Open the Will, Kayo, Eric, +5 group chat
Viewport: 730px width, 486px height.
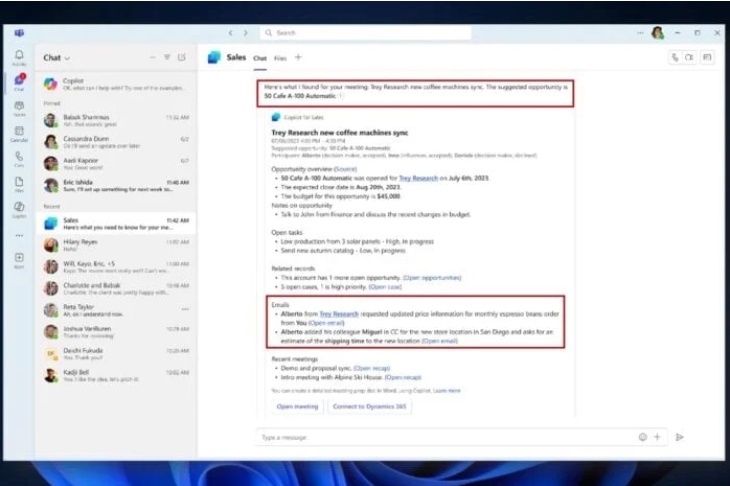coord(116,267)
